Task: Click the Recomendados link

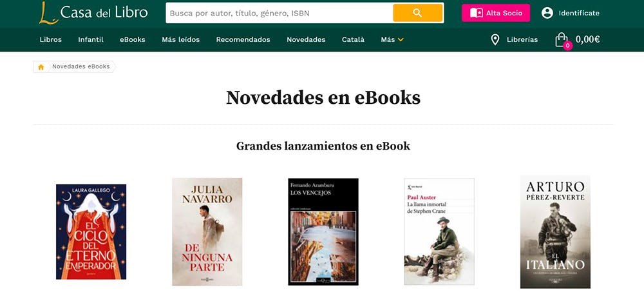Action: [243, 39]
